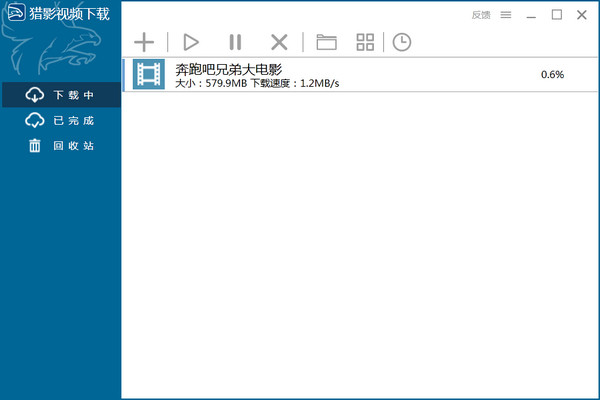Minimize the 猎影视频下载 window
The width and height of the screenshot is (600, 400).
click(x=533, y=15)
